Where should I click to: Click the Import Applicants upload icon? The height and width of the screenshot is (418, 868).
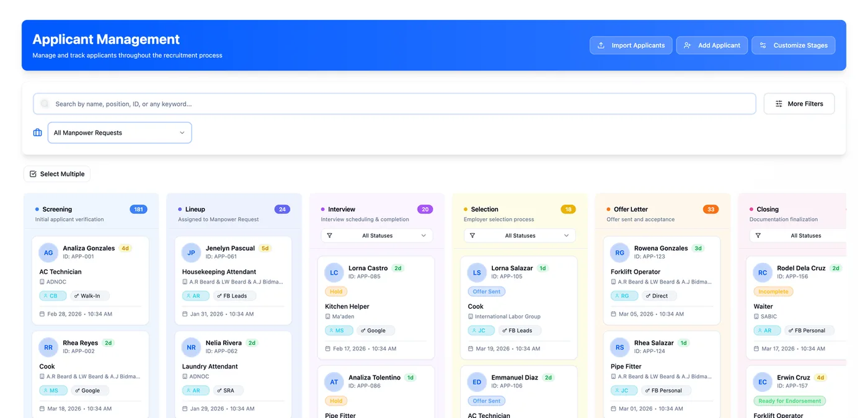point(601,45)
